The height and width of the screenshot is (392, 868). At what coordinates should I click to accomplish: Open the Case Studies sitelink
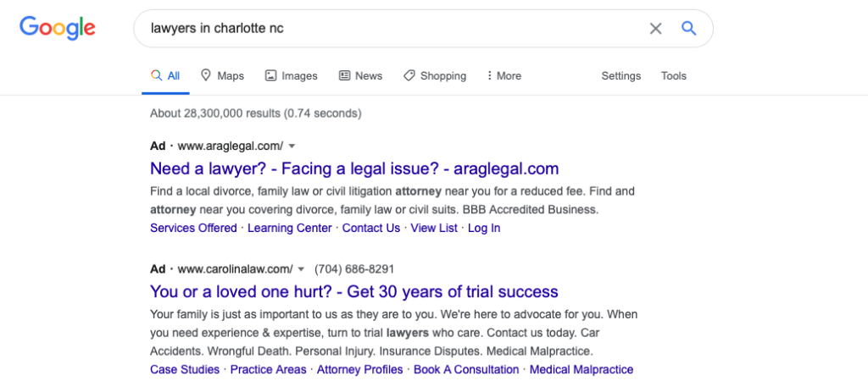185,369
